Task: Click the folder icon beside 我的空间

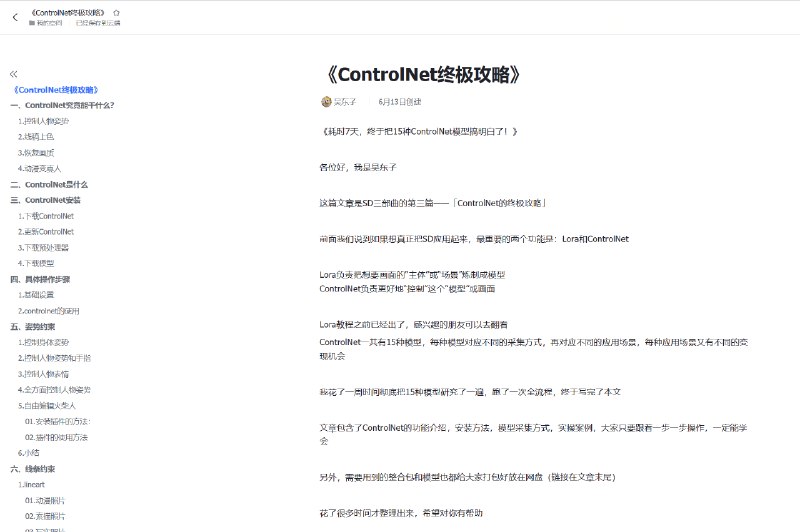Action: point(32,23)
